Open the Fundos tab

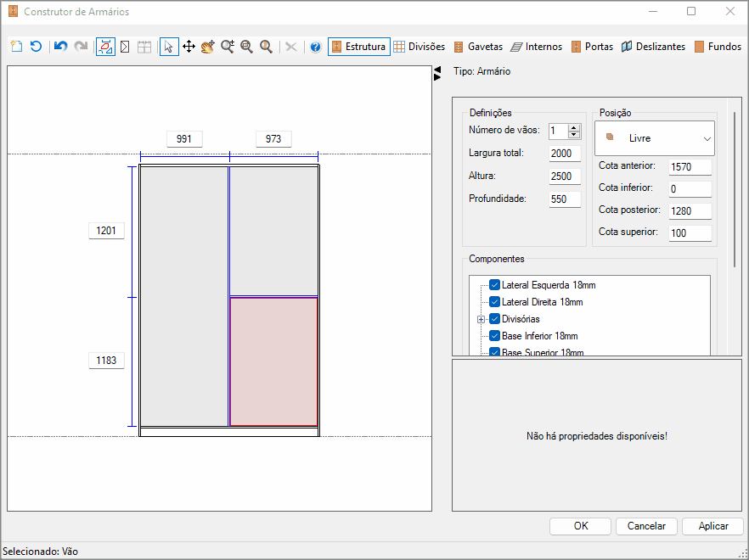coord(718,47)
